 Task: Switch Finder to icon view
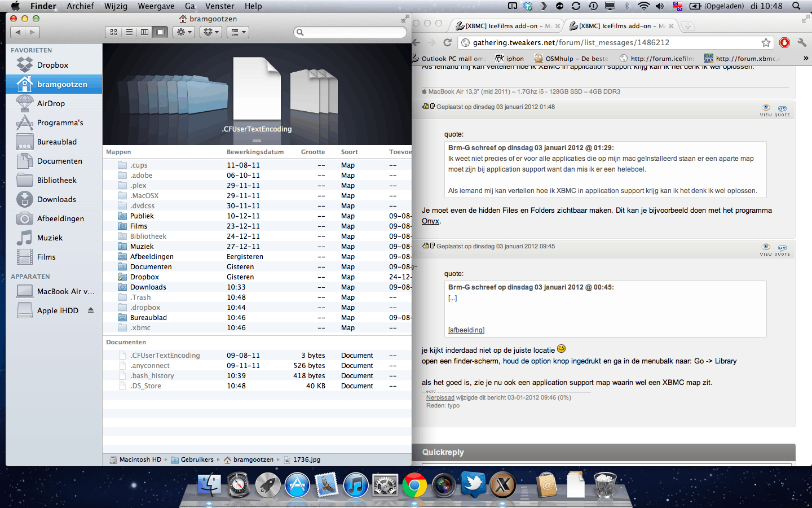point(114,32)
